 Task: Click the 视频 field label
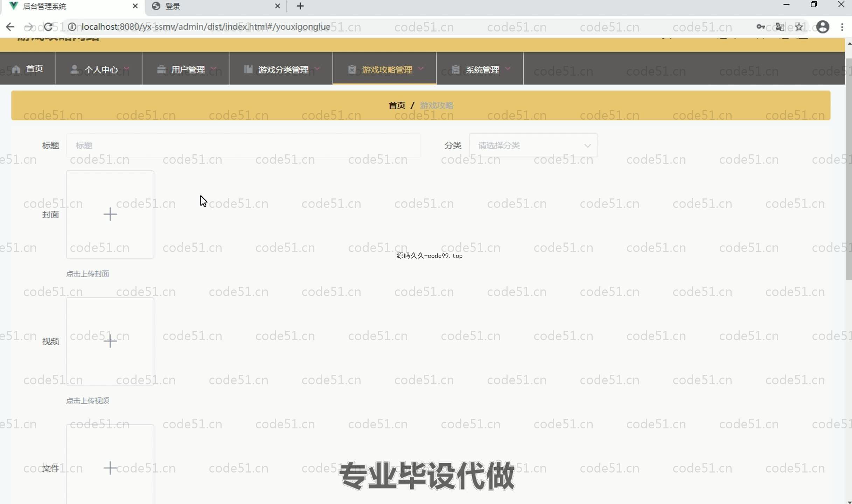point(50,341)
